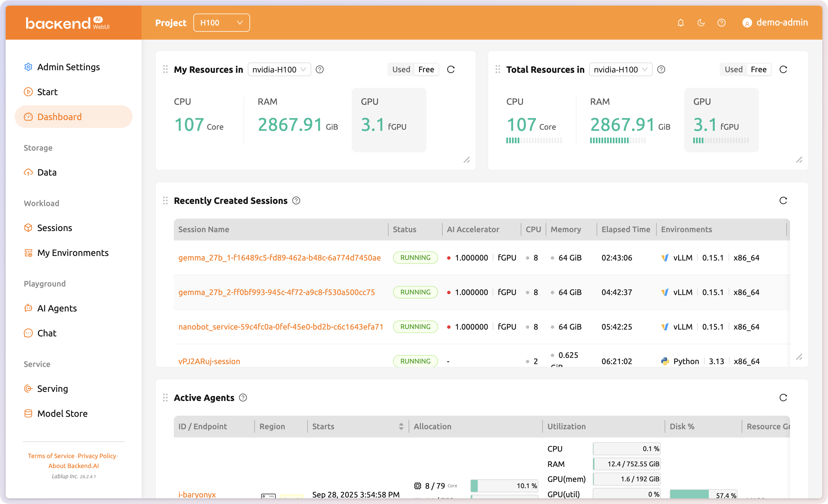
Task: Open the Terms of Service link
Action: [51, 456]
